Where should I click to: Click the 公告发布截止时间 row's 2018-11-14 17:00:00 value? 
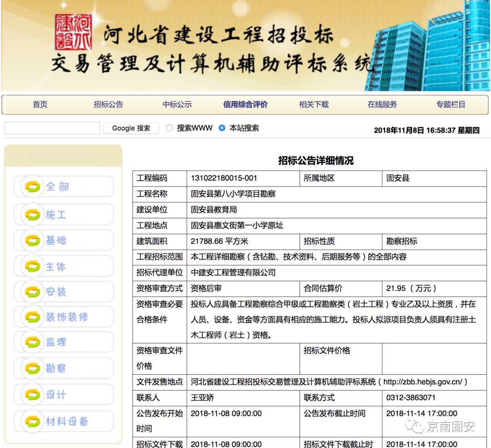[x=421, y=413]
